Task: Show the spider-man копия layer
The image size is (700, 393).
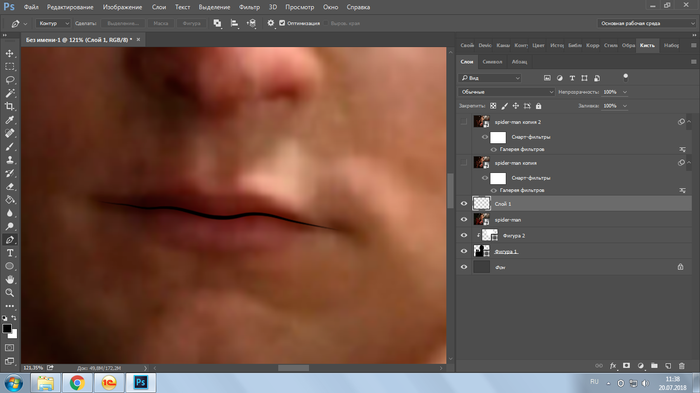Action: [x=463, y=163]
